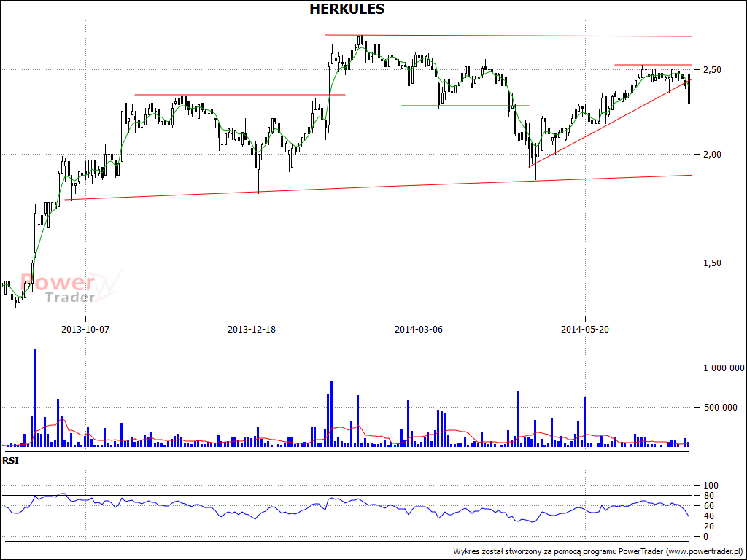Click the HERKULES chart title
This screenshot has width=747, height=560.
[x=347, y=9]
